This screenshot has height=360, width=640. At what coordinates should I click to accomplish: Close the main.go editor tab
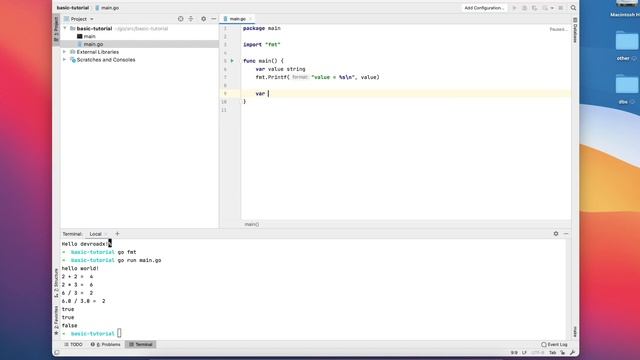[251, 19]
